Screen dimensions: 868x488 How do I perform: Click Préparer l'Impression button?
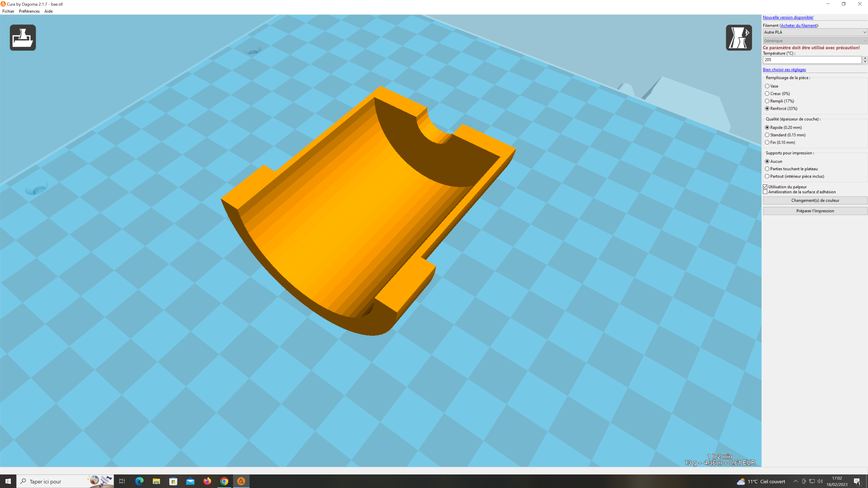tap(815, 211)
